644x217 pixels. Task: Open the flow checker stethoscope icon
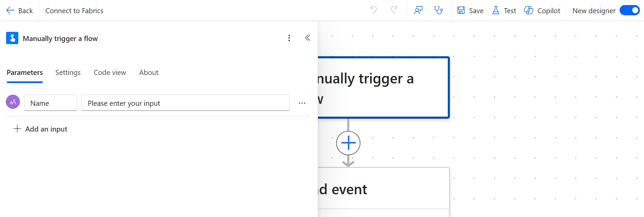pos(438,11)
